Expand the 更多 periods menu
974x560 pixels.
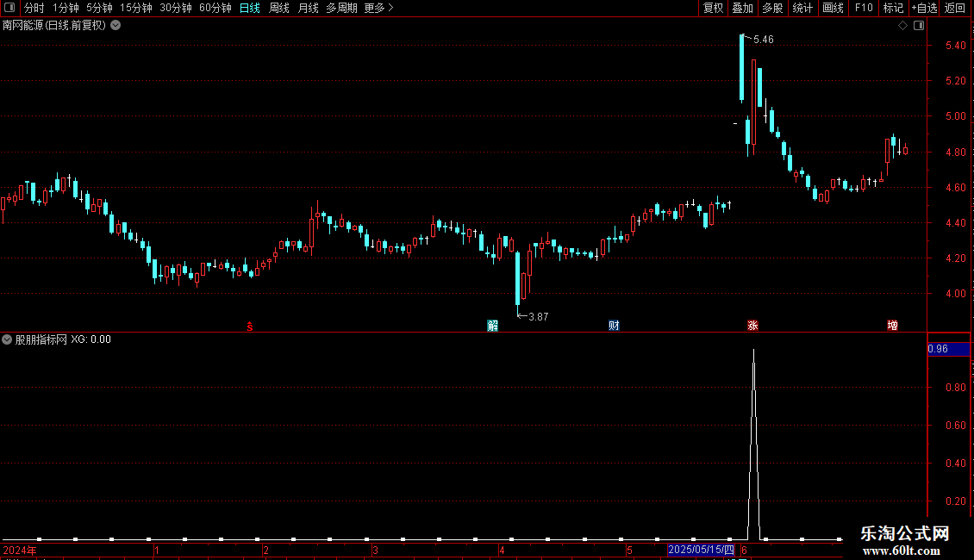point(378,8)
